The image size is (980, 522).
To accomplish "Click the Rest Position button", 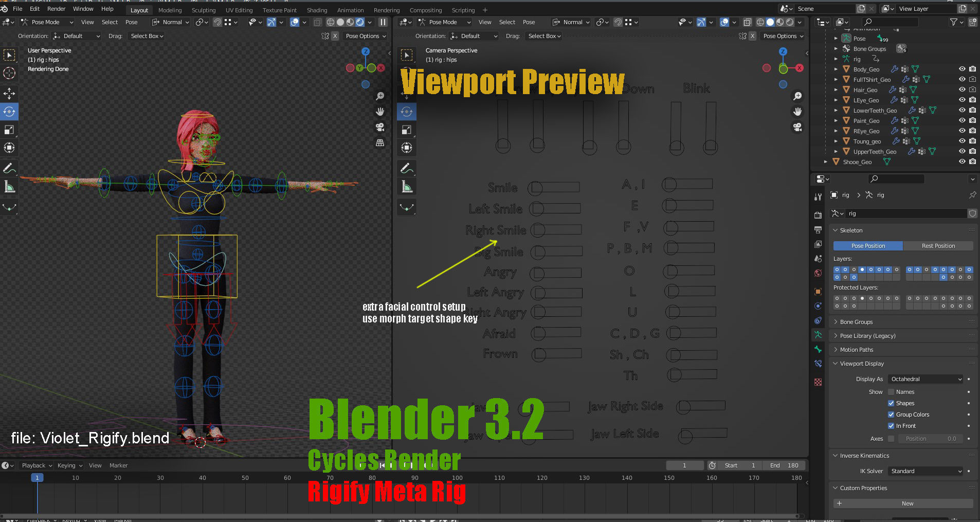I will click(938, 246).
